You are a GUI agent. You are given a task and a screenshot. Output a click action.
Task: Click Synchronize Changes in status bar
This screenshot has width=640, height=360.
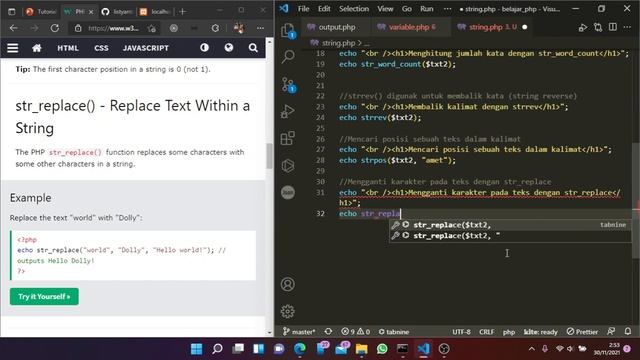328,332
